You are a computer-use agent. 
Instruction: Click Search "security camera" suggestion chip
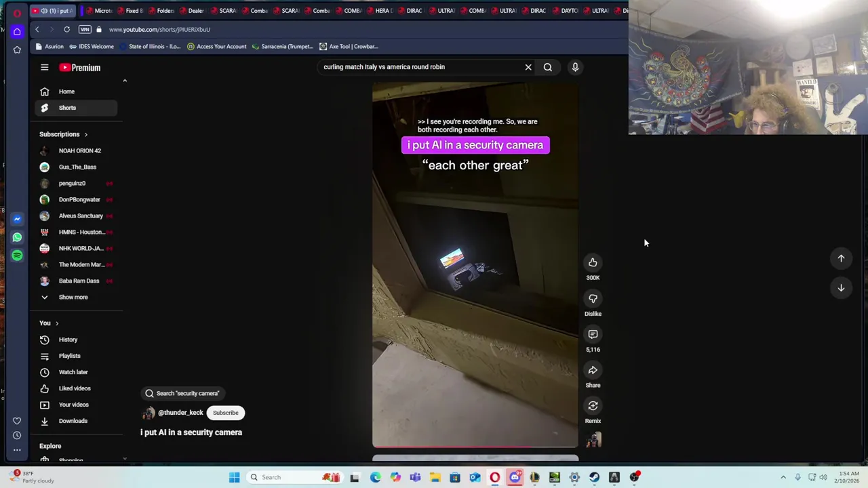(x=183, y=393)
